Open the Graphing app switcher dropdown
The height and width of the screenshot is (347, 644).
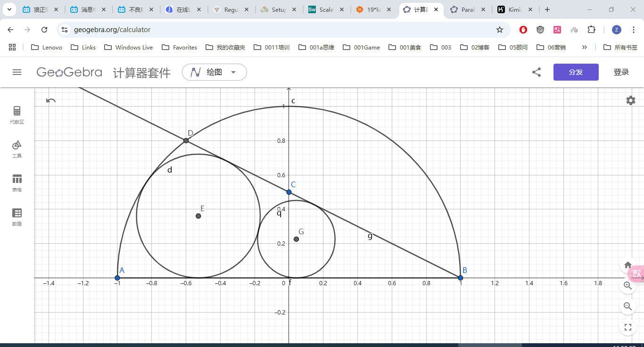pos(215,72)
